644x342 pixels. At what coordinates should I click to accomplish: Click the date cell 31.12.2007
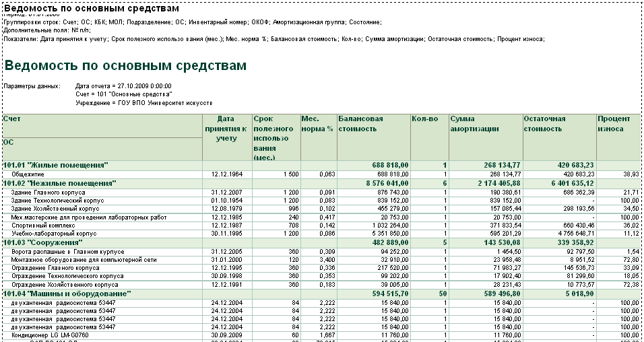227,193
